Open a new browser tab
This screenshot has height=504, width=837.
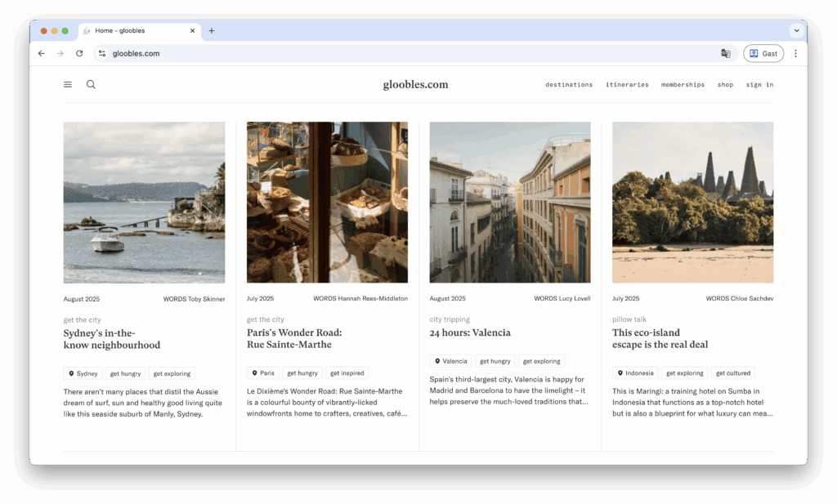[x=212, y=31]
